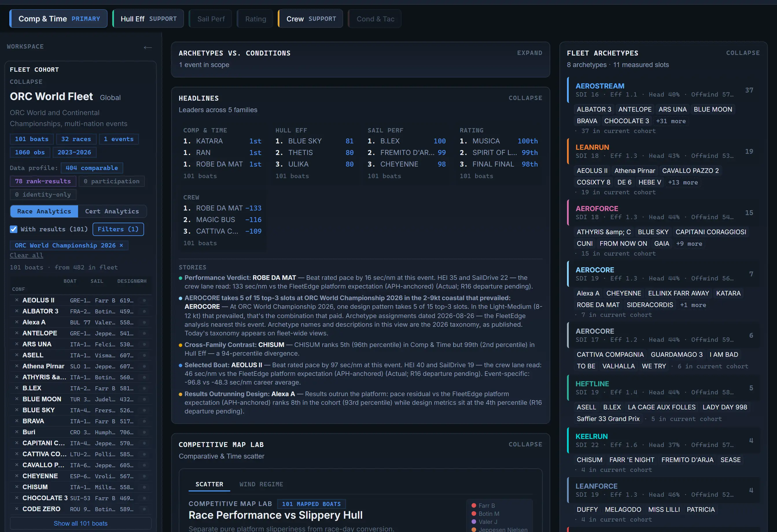Open the KEELRUN archetype card header
This screenshot has height=532, width=777.
tap(663, 440)
